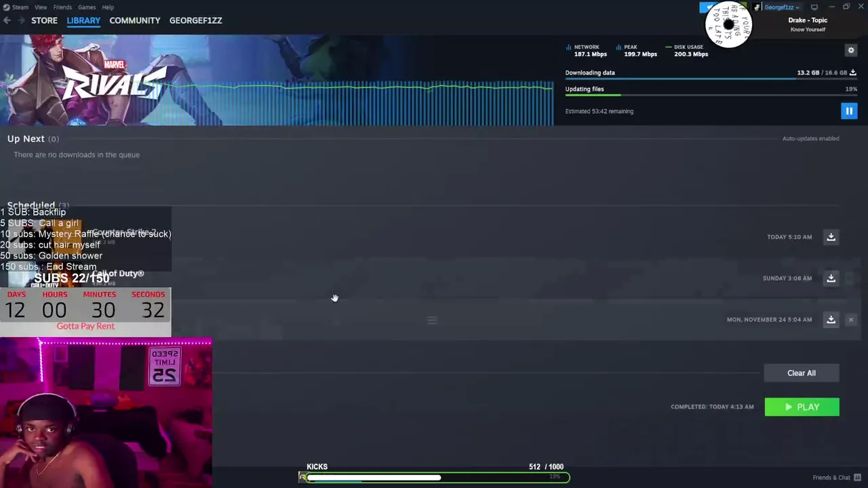868x488 pixels.
Task: Click Clear All completed downloads
Action: 802,373
